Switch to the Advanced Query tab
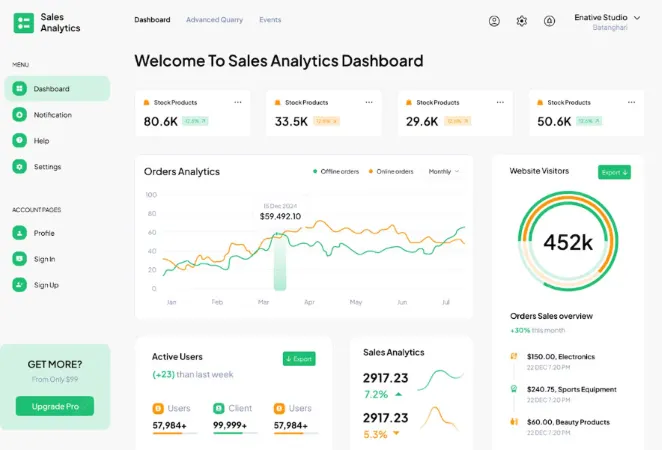662x450 pixels. point(214,19)
